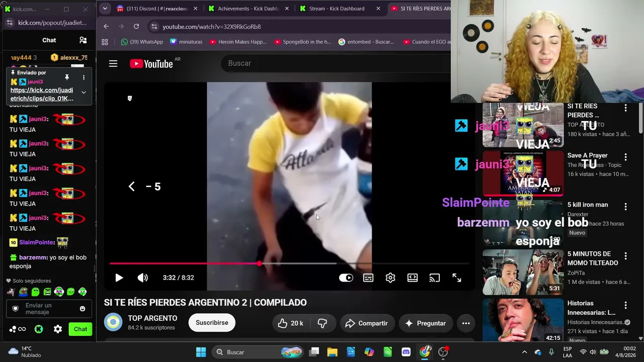This screenshot has width=644, height=362.
Task: Switch to the Discord browser tab
Action: click(157, 9)
